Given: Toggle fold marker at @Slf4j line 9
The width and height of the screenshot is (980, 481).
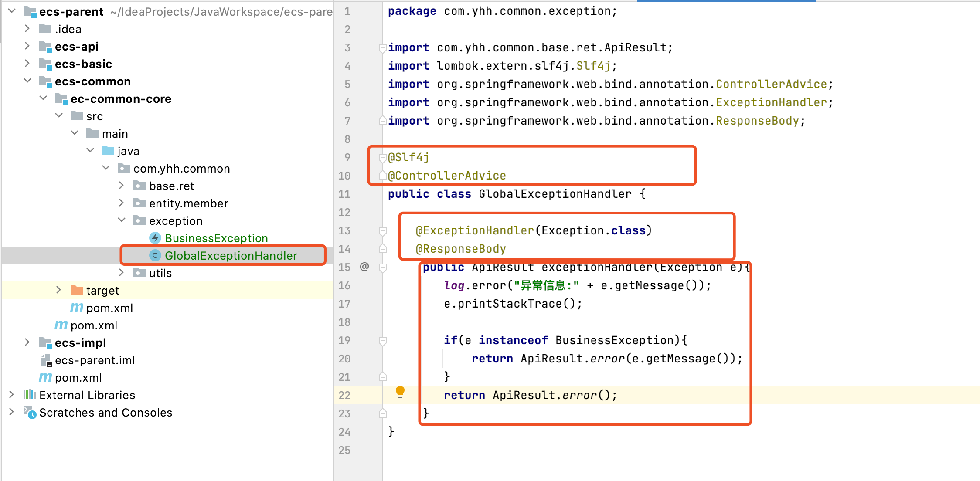Looking at the screenshot, I should (x=382, y=157).
